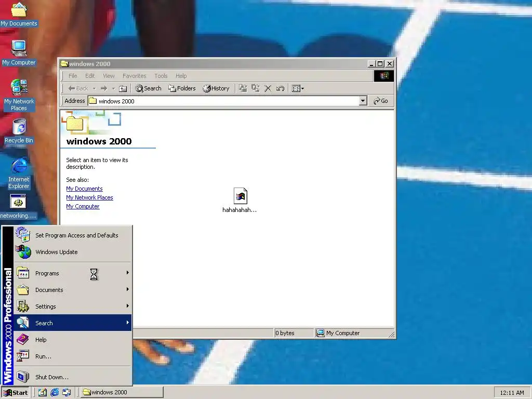Expand the Address bar dropdown

click(363, 101)
